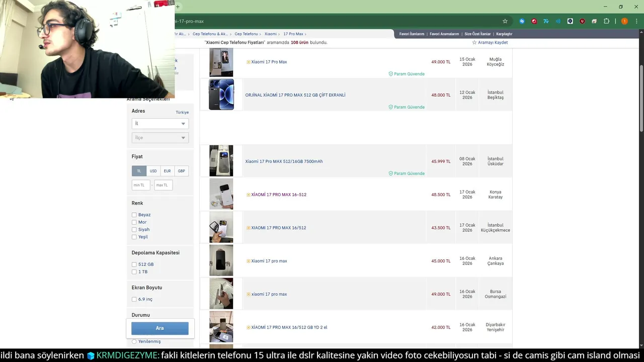Click Türkiye link beside Adres
644x362 pixels.
tap(182, 112)
